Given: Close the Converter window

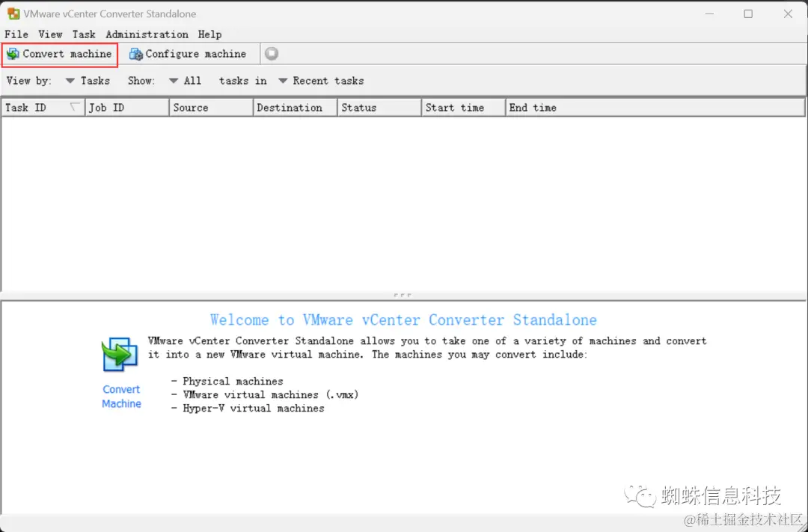Looking at the screenshot, I should (788, 14).
